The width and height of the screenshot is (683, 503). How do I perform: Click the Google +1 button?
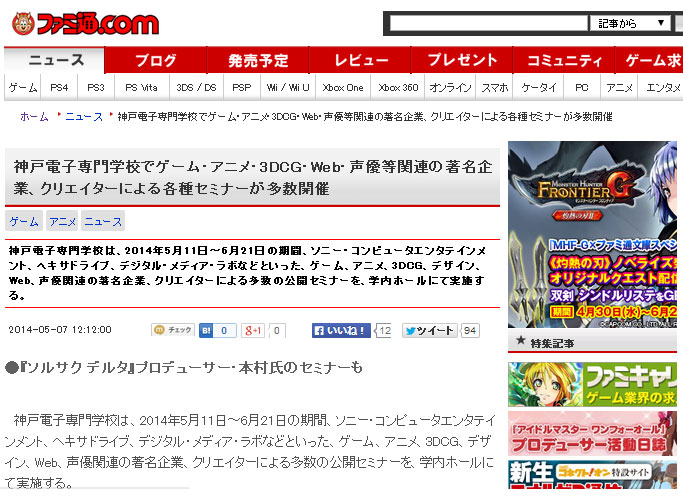pyautogui.click(x=252, y=331)
